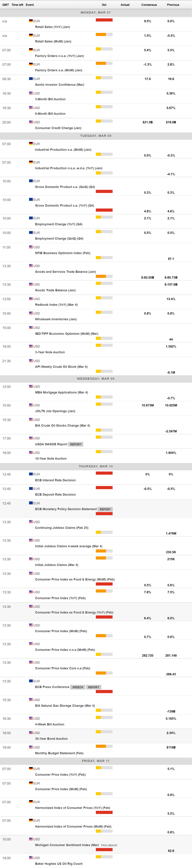Open the REPORT tag on USDA WASDE Report

(x=76, y=444)
